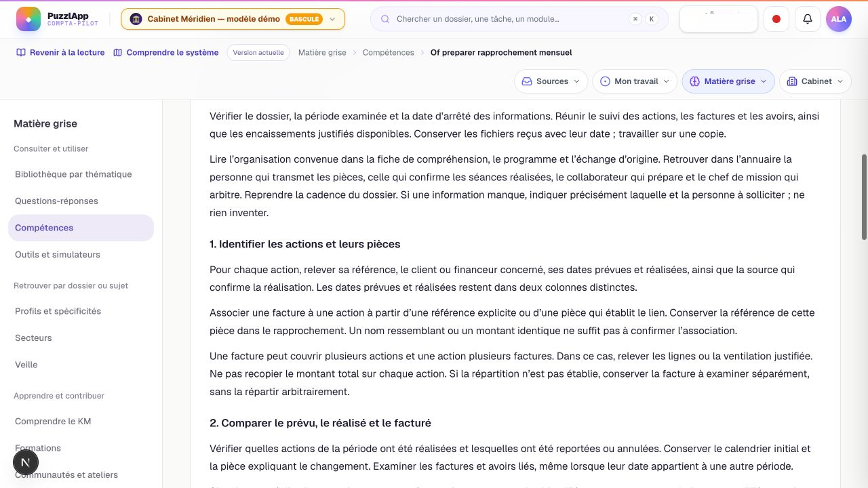
Task: Click the map icon of Comprendre le système
Action: click(x=118, y=52)
